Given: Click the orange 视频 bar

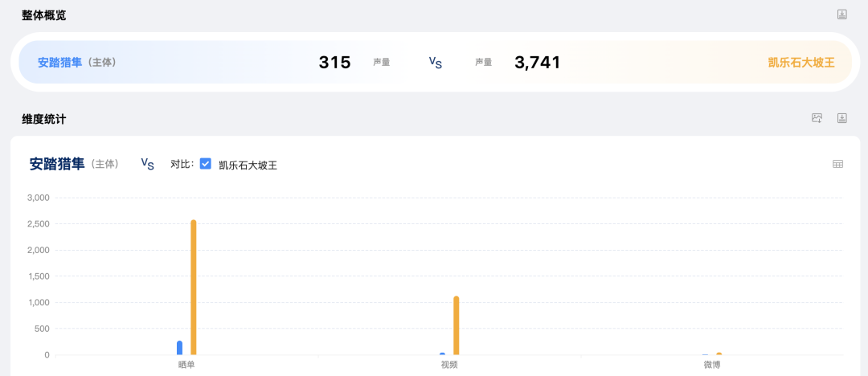Looking at the screenshot, I should [x=457, y=325].
